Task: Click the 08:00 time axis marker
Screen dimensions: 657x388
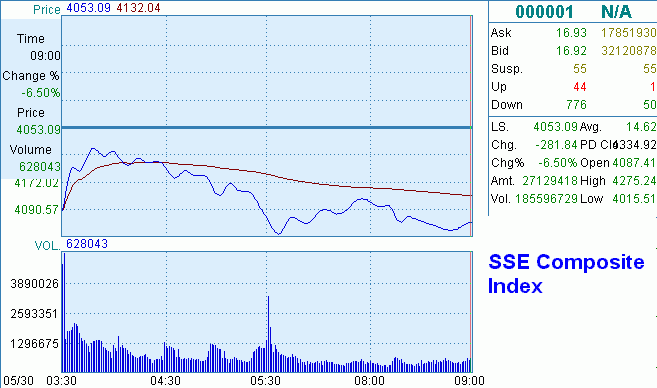Action: [369, 381]
